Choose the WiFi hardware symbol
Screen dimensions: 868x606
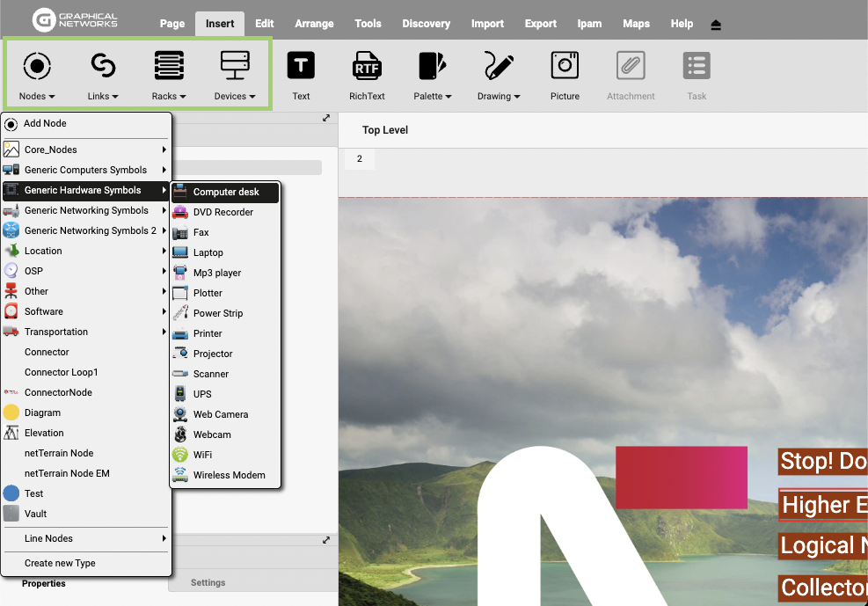[202, 455]
